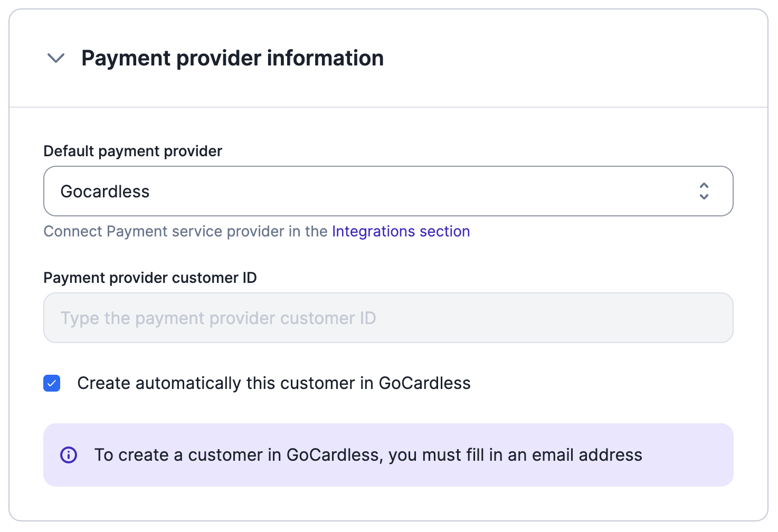Collapse the Payment provider information section chevron
Image resolution: width=778 pixels, height=532 pixels.
tap(56, 58)
